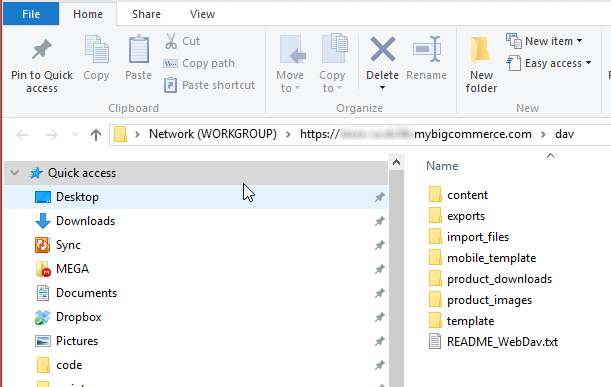Expand chevron after Network (WORKGROUP) breadcrumb
611x387 pixels.
(x=288, y=134)
